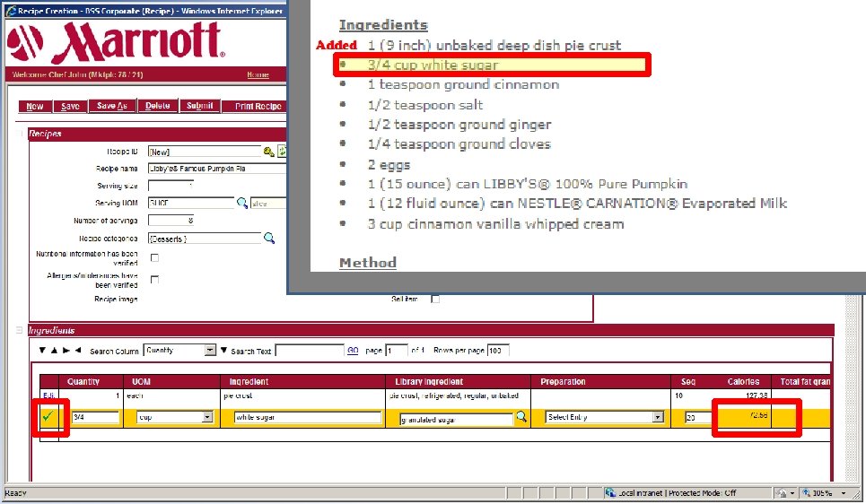Open Serving UOM lookup magnifier
Image resolution: width=866 pixels, height=504 pixels.
click(242, 204)
